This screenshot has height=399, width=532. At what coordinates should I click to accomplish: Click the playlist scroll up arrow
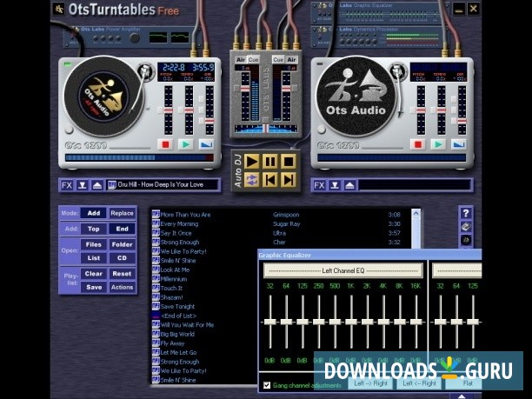pyautogui.click(x=416, y=214)
